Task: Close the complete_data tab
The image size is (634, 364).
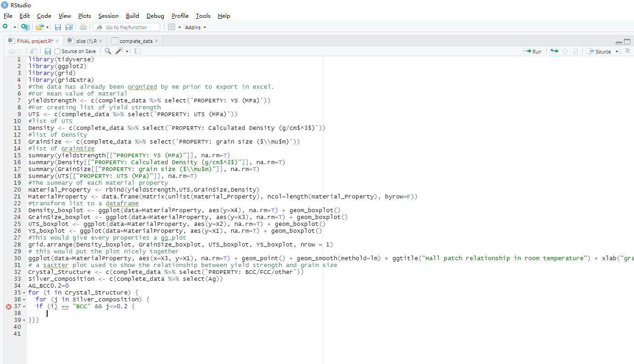Action: [x=157, y=41]
